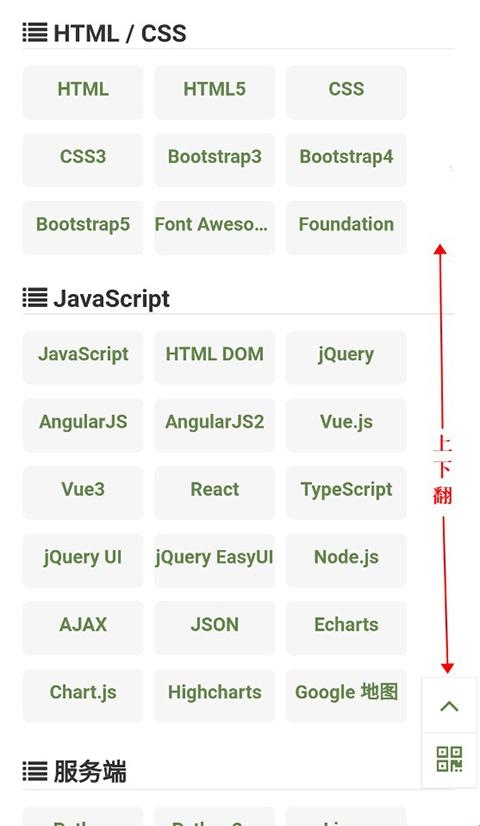This screenshot has width=480, height=826.
Task: Tap the back-to-top chevron arrow icon
Action: tap(449, 706)
